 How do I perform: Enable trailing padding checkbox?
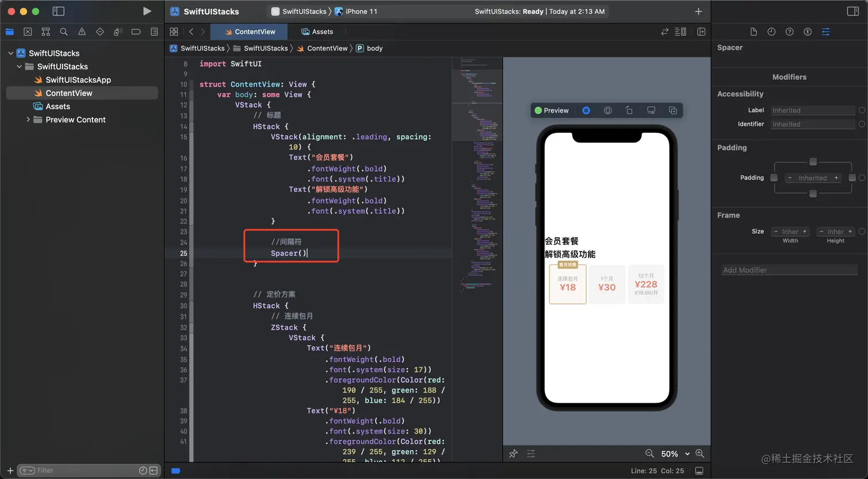[852, 178]
